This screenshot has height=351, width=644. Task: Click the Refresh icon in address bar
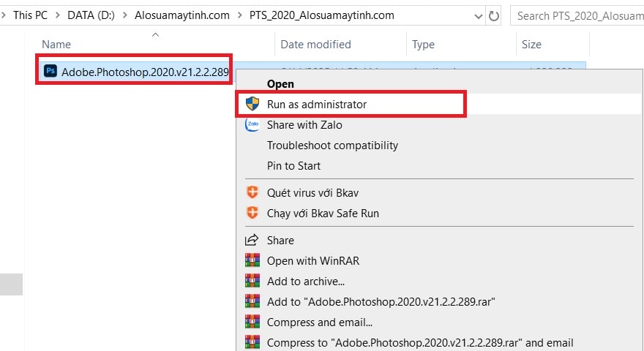pyautogui.click(x=494, y=15)
